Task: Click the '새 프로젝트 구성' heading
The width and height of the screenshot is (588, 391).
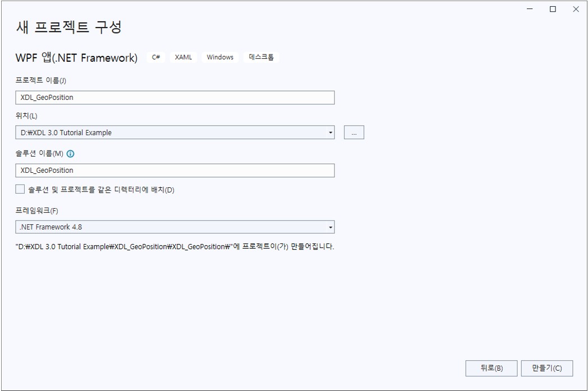Action: pyautogui.click(x=68, y=27)
